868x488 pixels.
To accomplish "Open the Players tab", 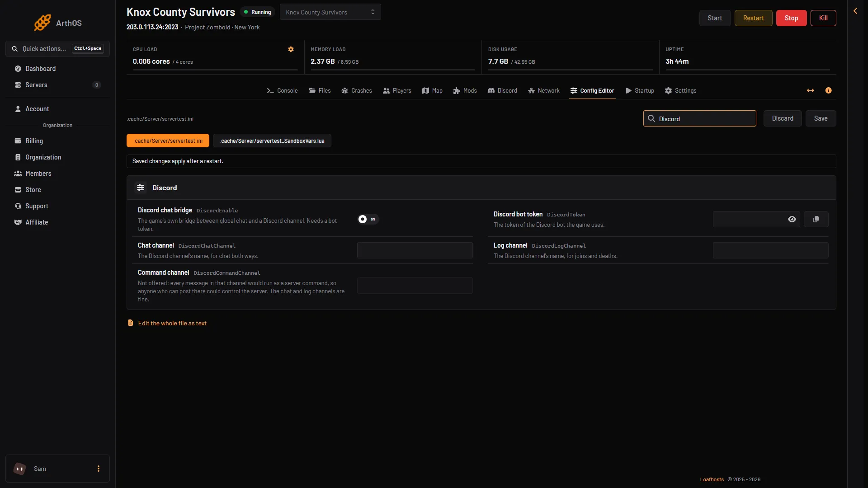I will (397, 91).
